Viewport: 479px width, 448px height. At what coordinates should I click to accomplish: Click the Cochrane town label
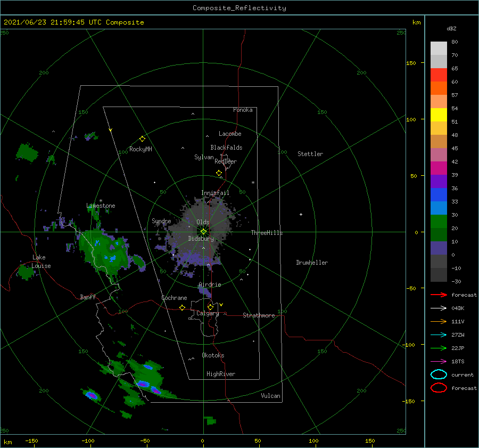click(x=174, y=298)
